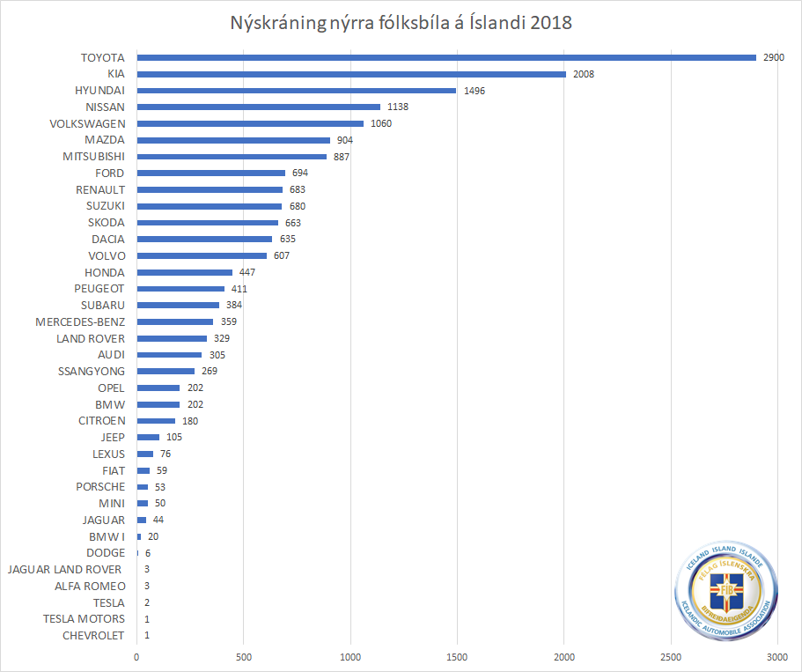
Task: Click the DODGE axis label
Action: click(106, 553)
